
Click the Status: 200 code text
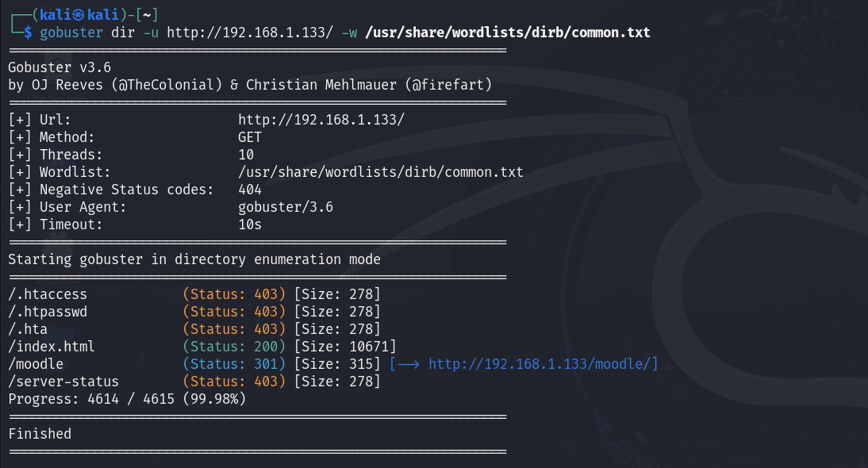click(234, 347)
